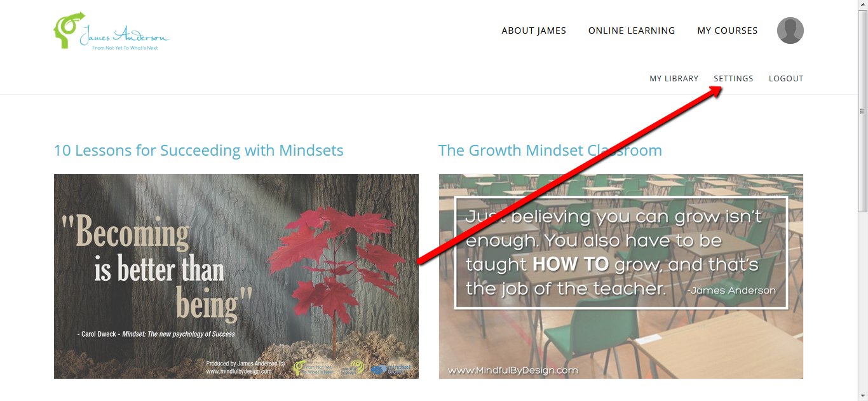Open the About James menu
The height and width of the screenshot is (401, 868).
534,31
